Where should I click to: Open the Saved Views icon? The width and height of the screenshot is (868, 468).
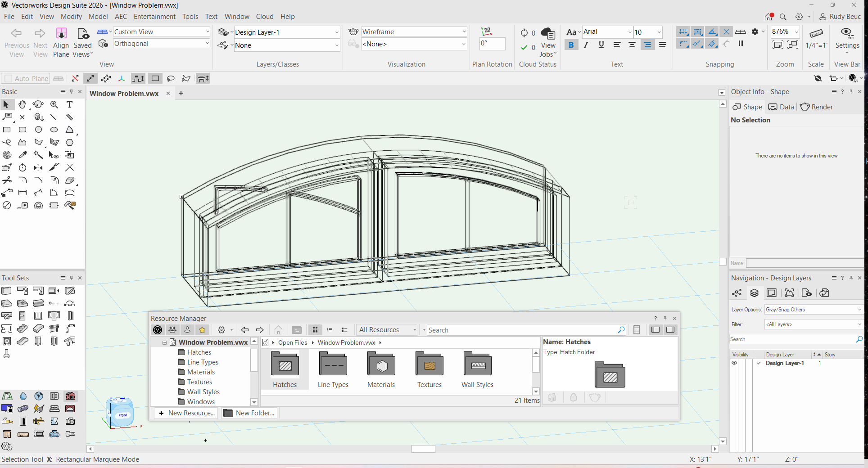(x=83, y=34)
